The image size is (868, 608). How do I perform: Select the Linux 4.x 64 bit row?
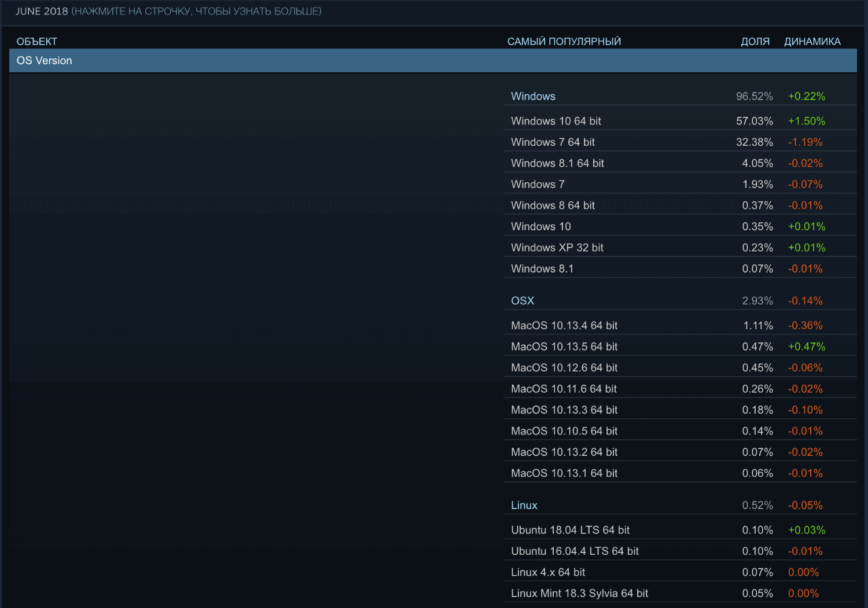point(680,573)
